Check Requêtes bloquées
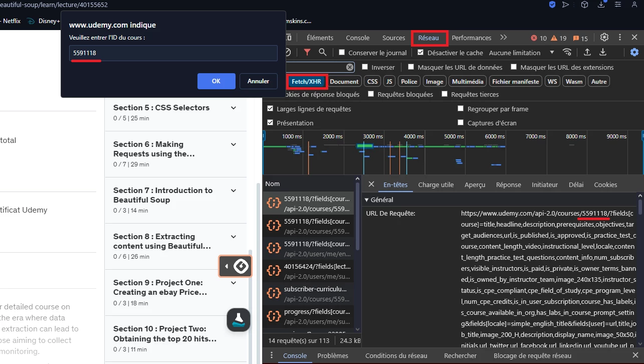644x364 pixels. click(371, 94)
